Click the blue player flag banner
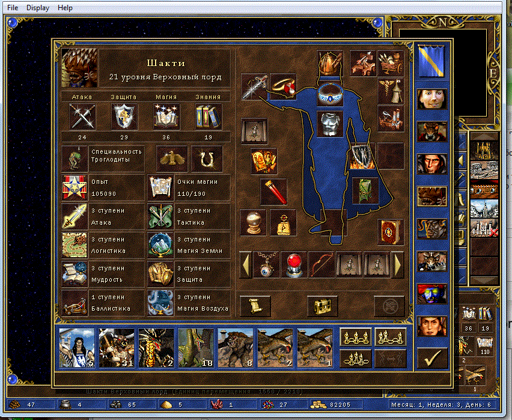This screenshot has height=420, width=512. [x=432, y=62]
